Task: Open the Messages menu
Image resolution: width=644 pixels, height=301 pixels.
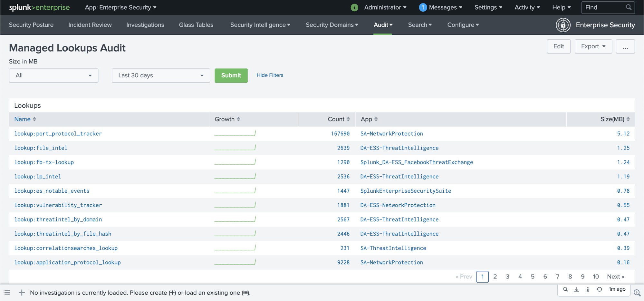Action: pos(446,7)
